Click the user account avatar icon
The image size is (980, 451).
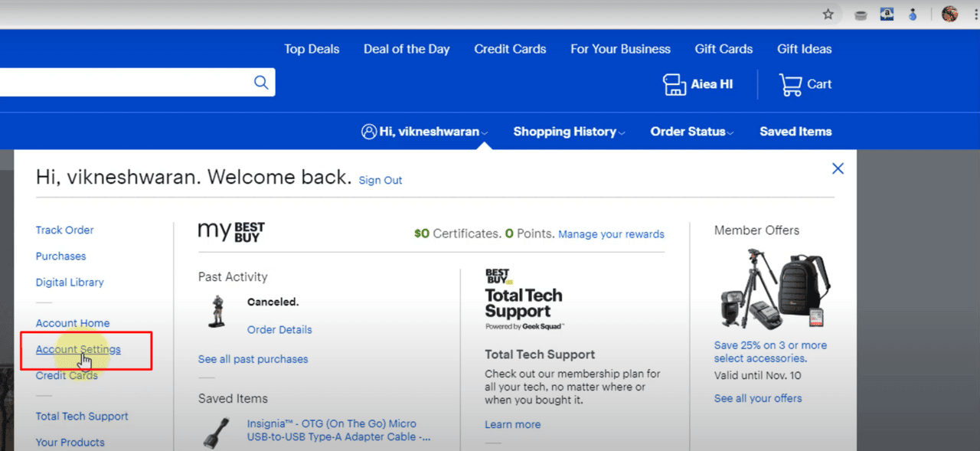click(x=369, y=132)
